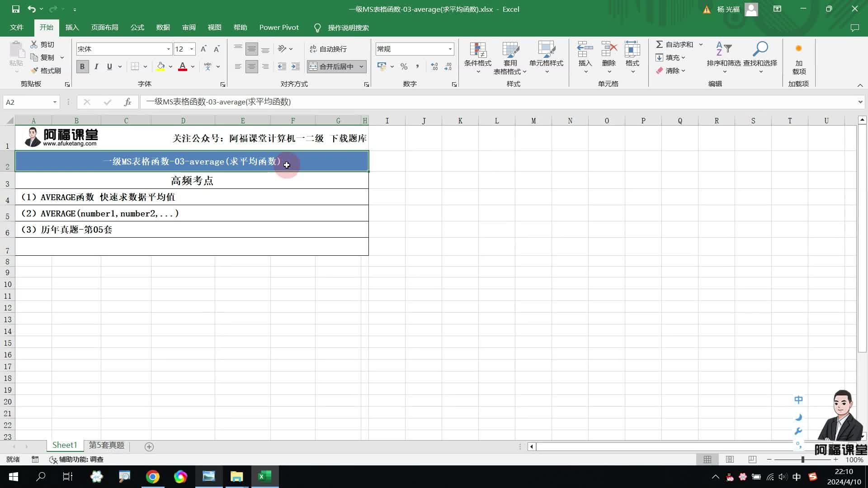Viewport: 868px width, 488px height.
Task: Open number format dropdown 常规
Action: coord(450,49)
